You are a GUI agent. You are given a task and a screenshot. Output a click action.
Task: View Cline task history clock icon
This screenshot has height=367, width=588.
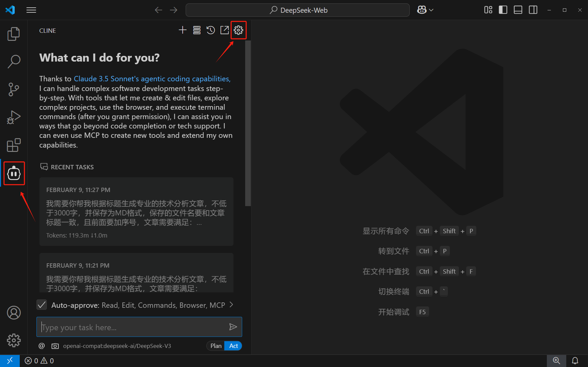click(x=210, y=30)
